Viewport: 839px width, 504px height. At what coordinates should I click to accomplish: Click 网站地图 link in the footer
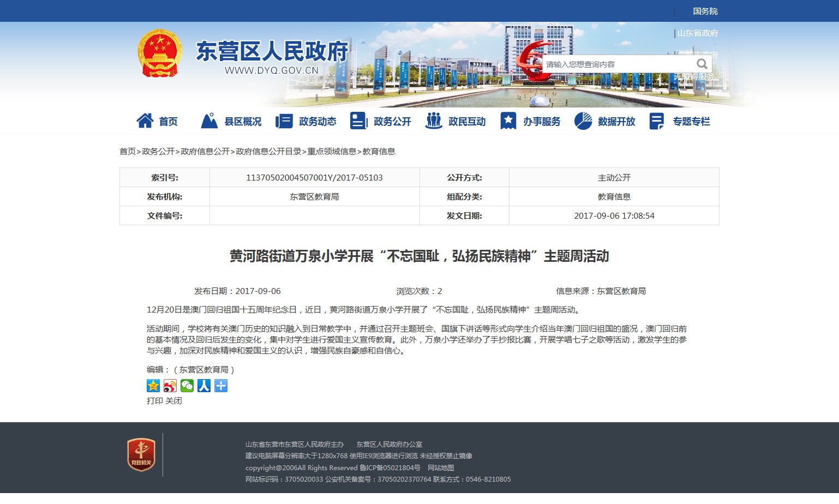(x=441, y=468)
